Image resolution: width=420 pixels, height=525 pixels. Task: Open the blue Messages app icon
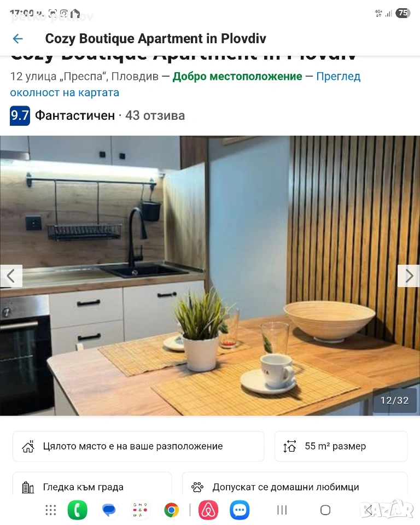point(109,510)
